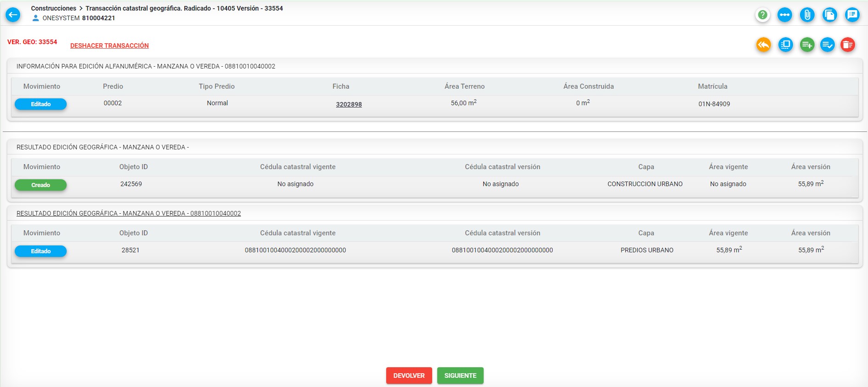Select the 0 m² área construida value
Viewport: 868px width, 387px height.
(x=583, y=103)
